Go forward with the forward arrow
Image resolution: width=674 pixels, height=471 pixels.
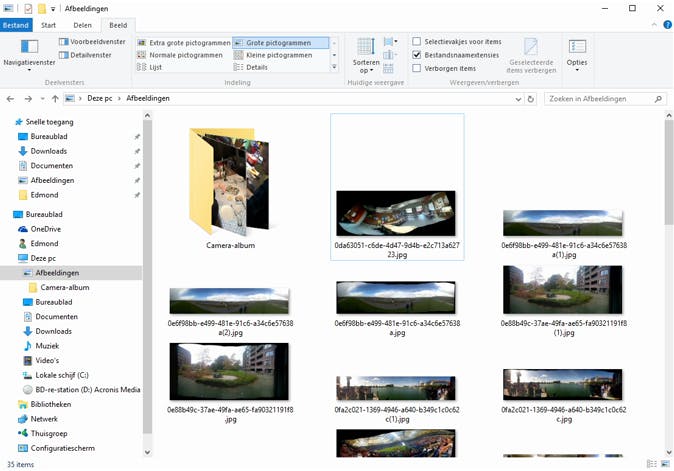(28, 99)
